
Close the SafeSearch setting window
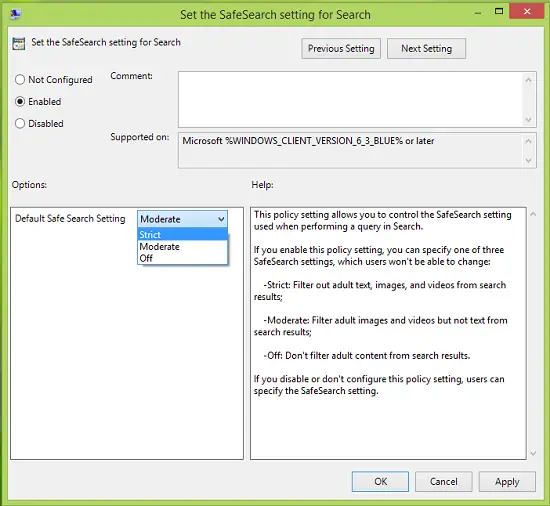526,12
